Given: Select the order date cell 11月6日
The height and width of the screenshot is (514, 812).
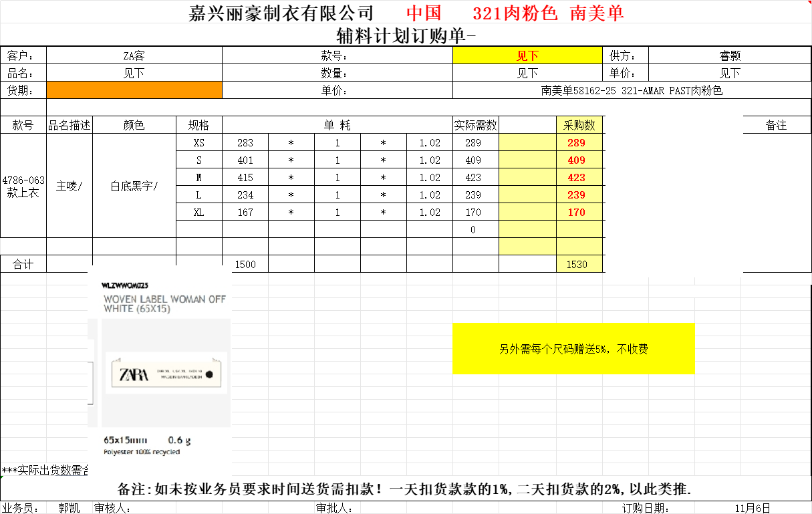Looking at the screenshot, I should click(x=753, y=508).
